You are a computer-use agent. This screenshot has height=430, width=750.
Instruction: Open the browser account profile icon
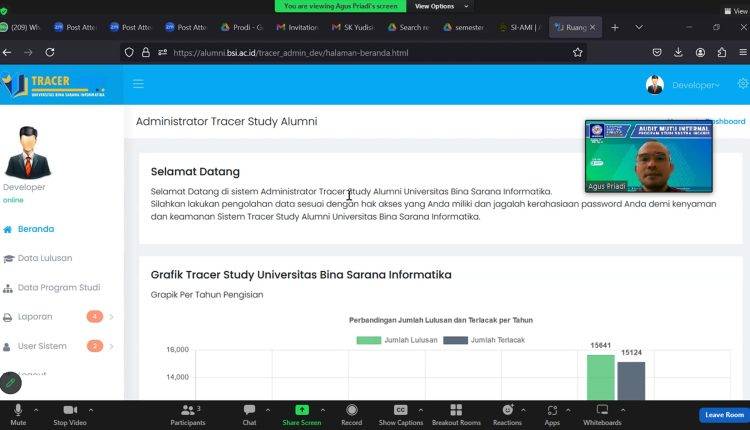point(700,53)
